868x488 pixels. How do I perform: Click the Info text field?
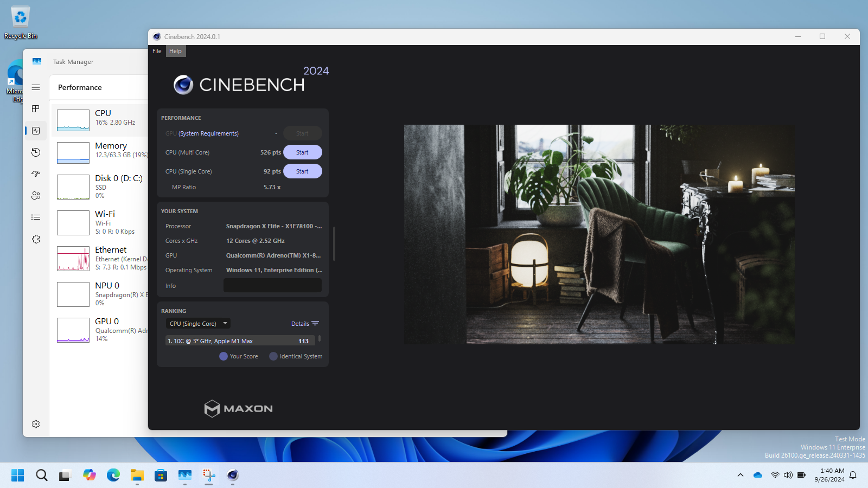pyautogui.click(x=272, y=286)
